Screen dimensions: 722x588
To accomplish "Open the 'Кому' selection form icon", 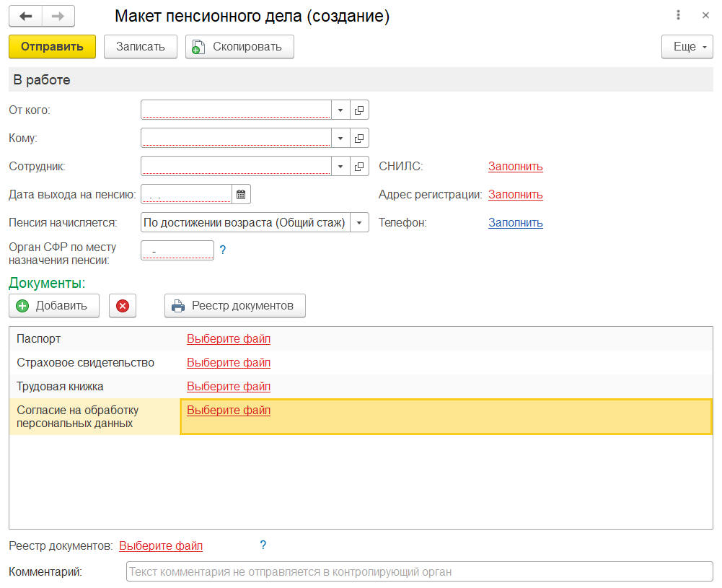I will 359,138.
